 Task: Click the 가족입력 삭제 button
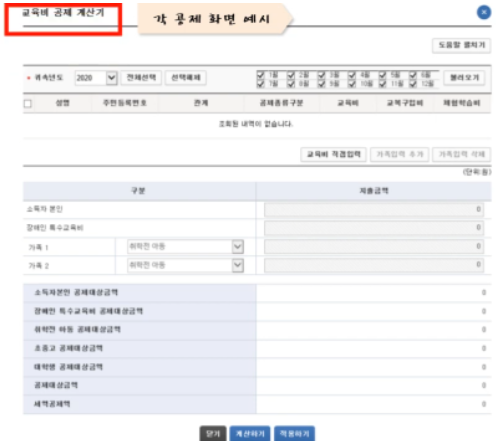point(461,154)
